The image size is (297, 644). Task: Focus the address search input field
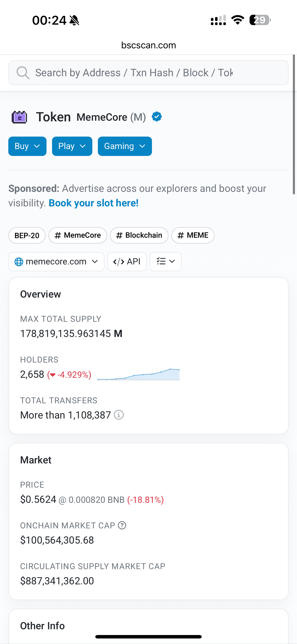(150, 73)
